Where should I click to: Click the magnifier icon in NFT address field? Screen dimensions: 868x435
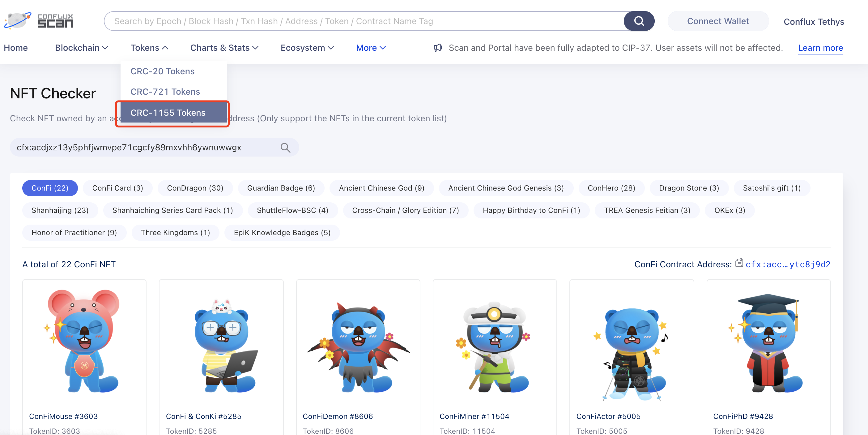[x=285, y=147]
